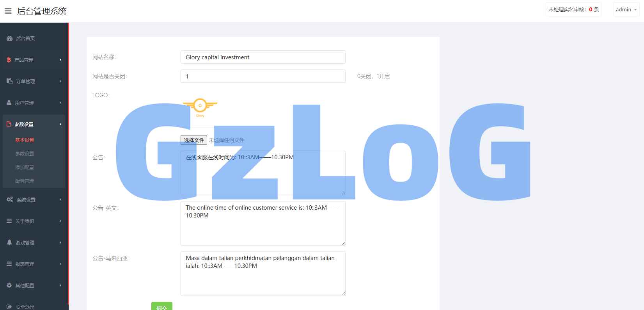Image resolution: width=644 pixels, height=310 pixels.
Task: Click the green 提交 submit button
Action: pos(161,306)
